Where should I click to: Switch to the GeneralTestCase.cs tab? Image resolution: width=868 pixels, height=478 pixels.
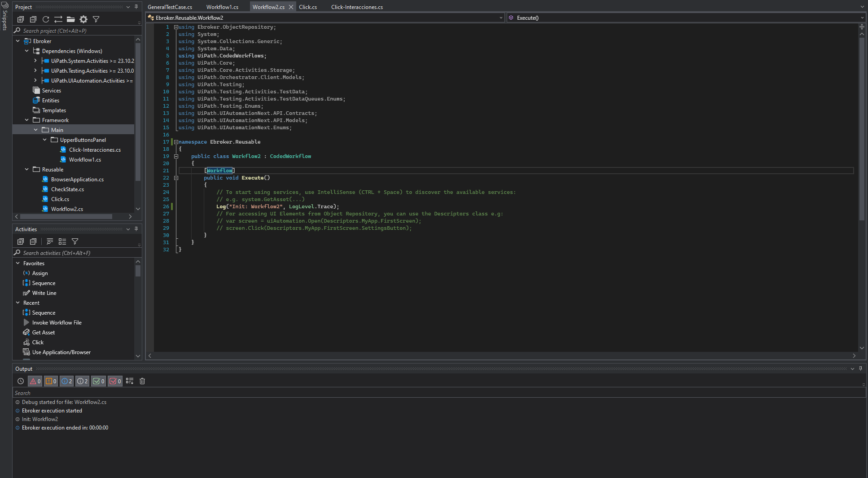tap(170, 7)
